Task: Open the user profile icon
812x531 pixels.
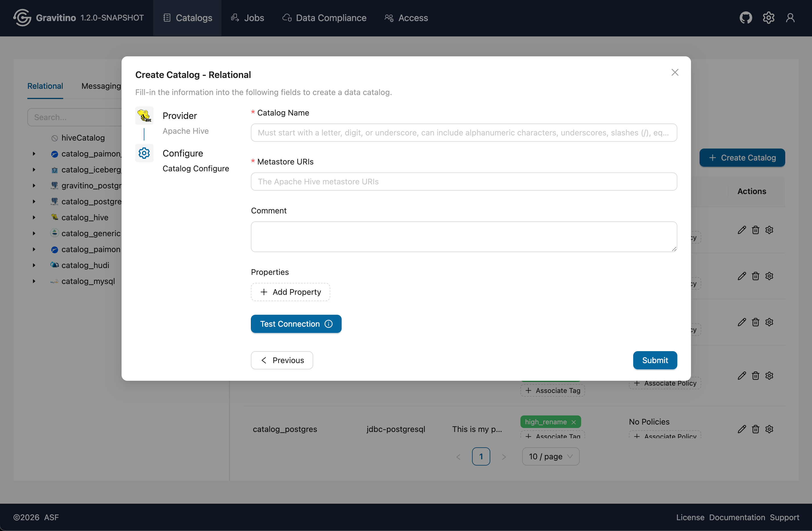Action: pyautogui.click(x=790, y=18)
